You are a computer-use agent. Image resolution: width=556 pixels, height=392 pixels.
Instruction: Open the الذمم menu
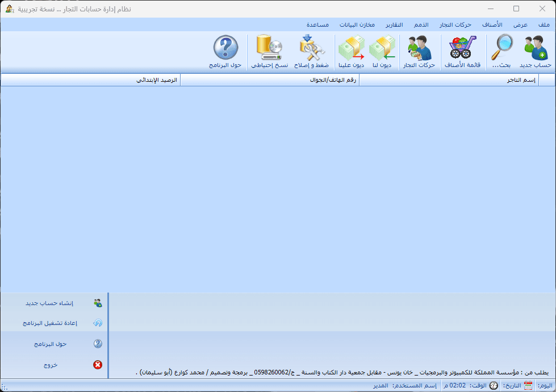[421, 24]
